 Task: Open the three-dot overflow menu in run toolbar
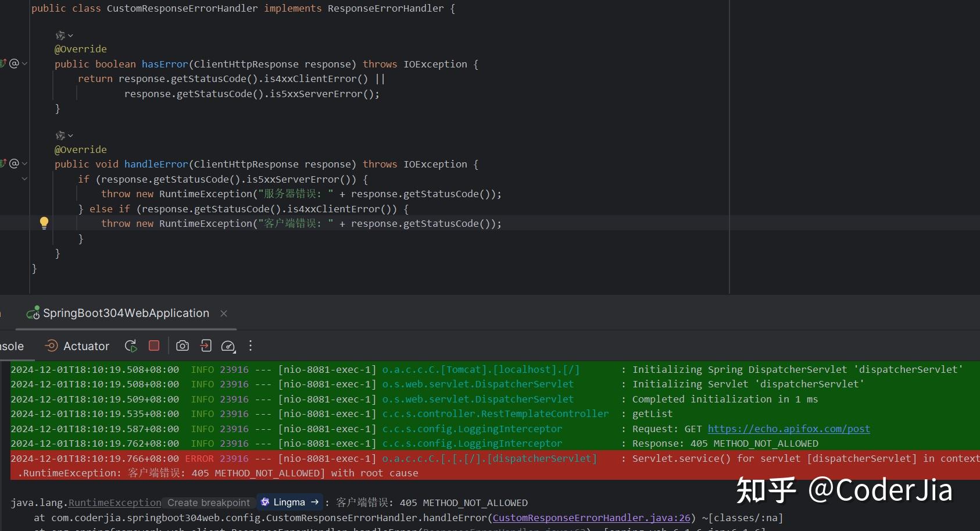250,345
